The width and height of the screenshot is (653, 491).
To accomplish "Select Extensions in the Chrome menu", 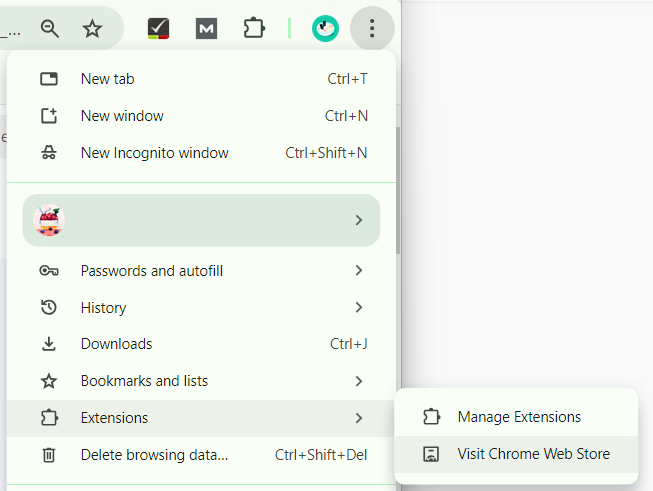I will click(x=114, y=418).
